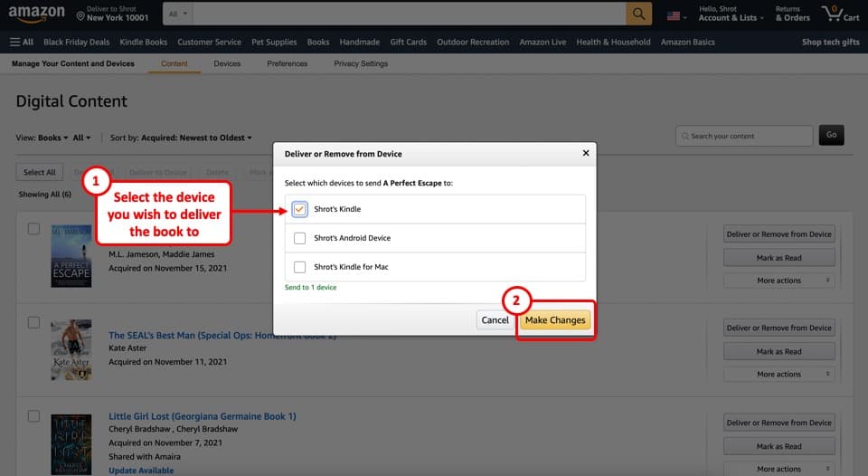
Task: Click Returns & Orders
Action: click(792, 14)
